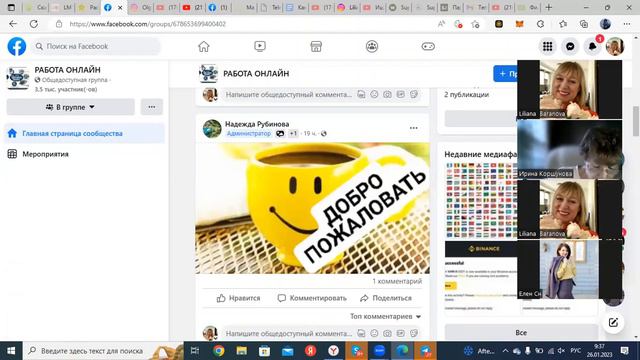
Task: Click 'Комментировать' on the post
Action: point(312,298)
